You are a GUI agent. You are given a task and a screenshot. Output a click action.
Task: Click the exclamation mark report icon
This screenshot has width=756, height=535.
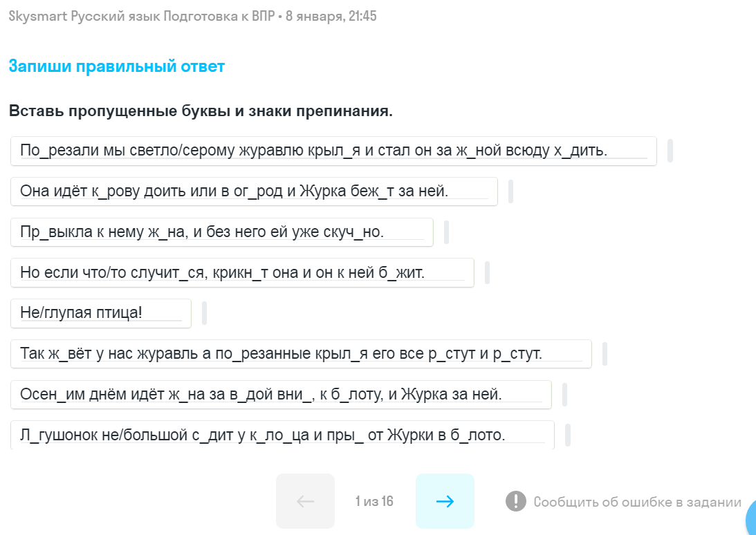point(515,501)
